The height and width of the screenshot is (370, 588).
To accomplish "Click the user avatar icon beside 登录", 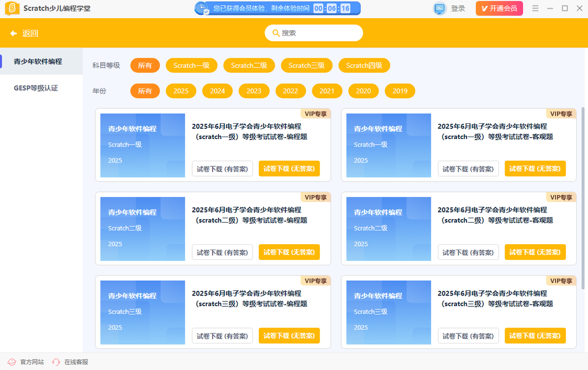I will coord(440,8).
